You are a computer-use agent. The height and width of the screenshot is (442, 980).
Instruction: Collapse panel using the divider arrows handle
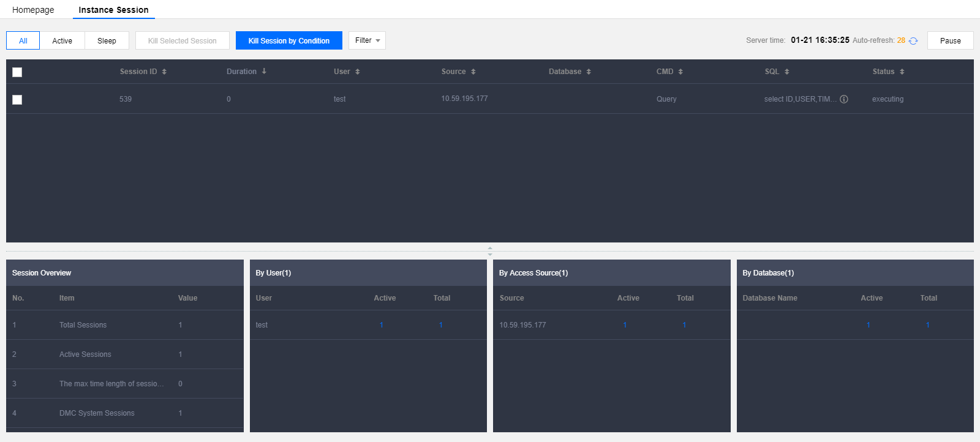pyautogui.click(x=490, y=251)
